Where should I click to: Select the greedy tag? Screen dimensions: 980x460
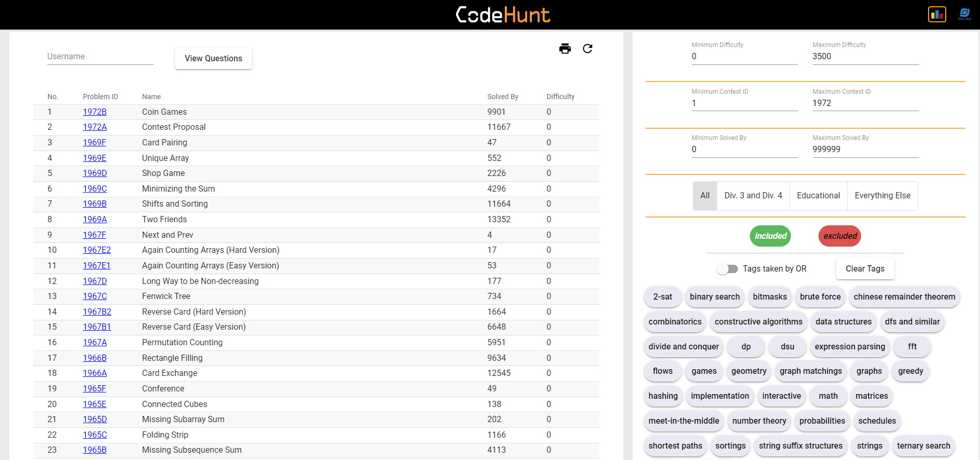click(x=910, y=371)
